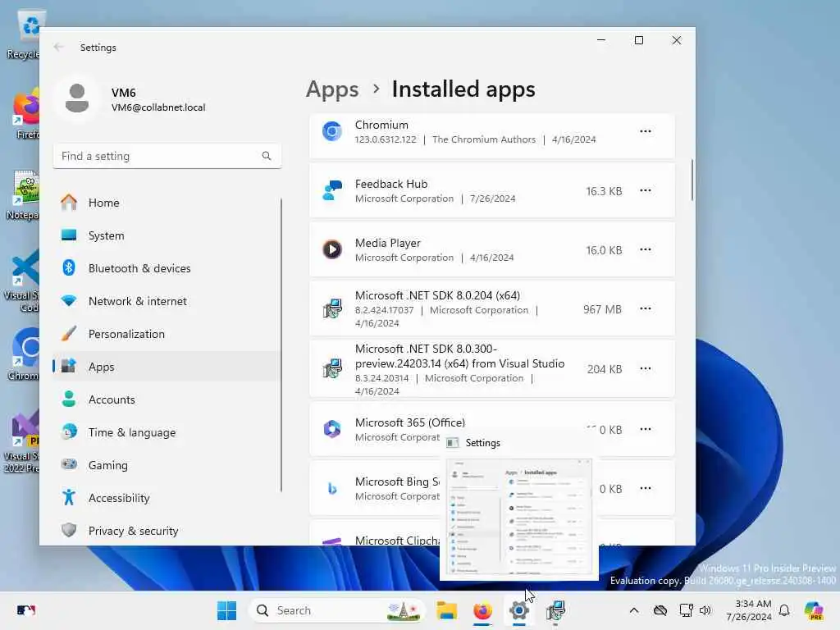Select the Visual Studio 2022 Preview shortcut
The image size is (840, 630).
(21, 442)
